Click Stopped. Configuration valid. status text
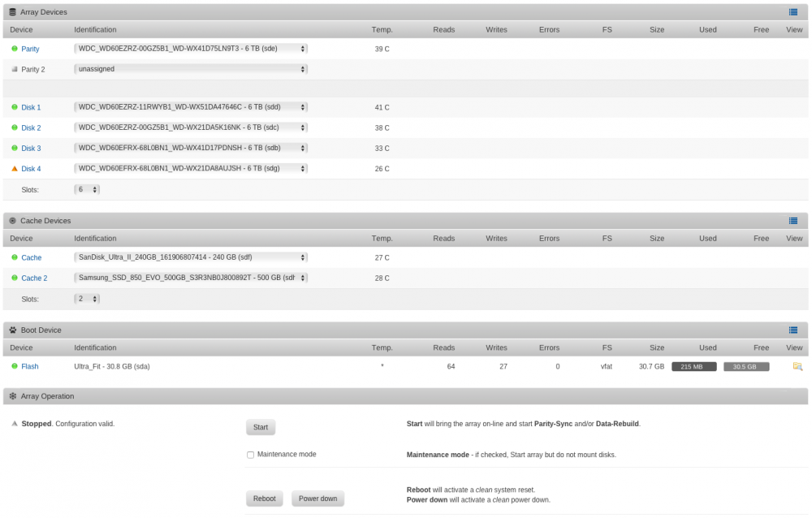Image resolution: width=812 pixels, height=518 pixels. coord(68,424)
